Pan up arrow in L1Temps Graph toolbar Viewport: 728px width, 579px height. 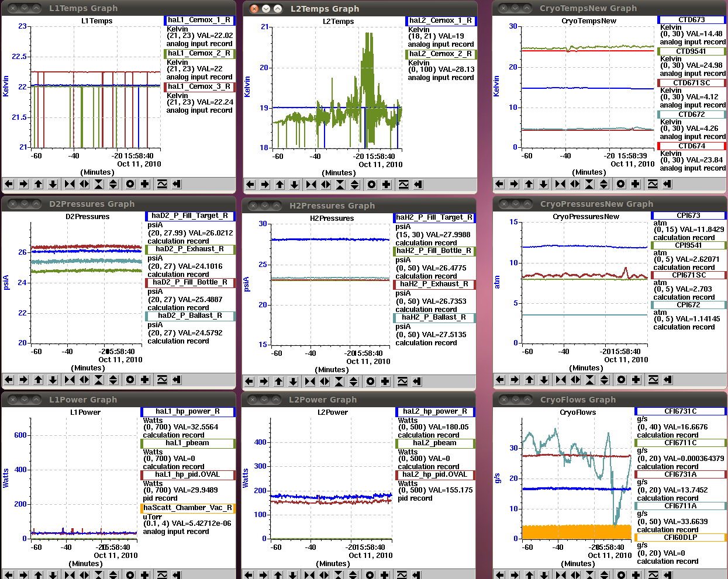pyautogui.click(x=38, y=184)
